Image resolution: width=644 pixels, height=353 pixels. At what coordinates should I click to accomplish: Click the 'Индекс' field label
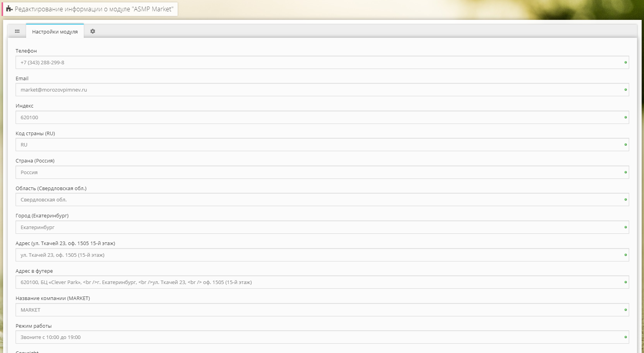25,106
